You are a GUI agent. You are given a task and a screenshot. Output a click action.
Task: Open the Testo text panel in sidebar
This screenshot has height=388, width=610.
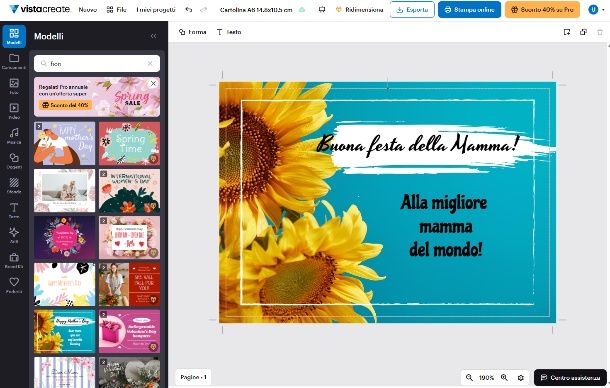click(x=14, y=210)
